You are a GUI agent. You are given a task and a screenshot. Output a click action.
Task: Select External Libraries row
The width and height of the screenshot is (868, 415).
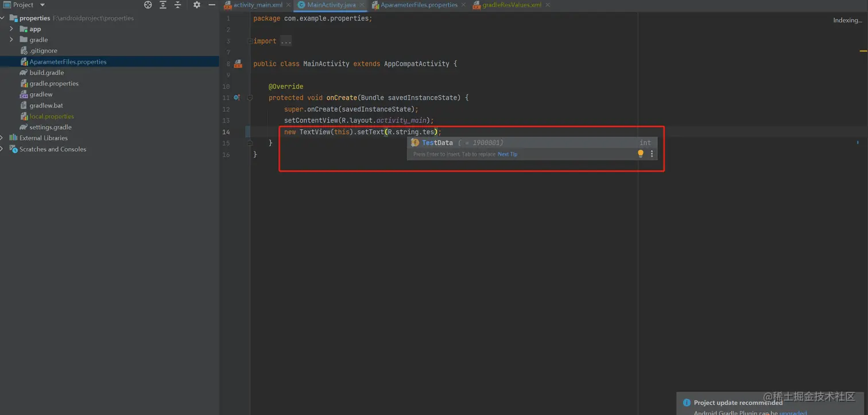pyautogui.click(x=110, y=138)
